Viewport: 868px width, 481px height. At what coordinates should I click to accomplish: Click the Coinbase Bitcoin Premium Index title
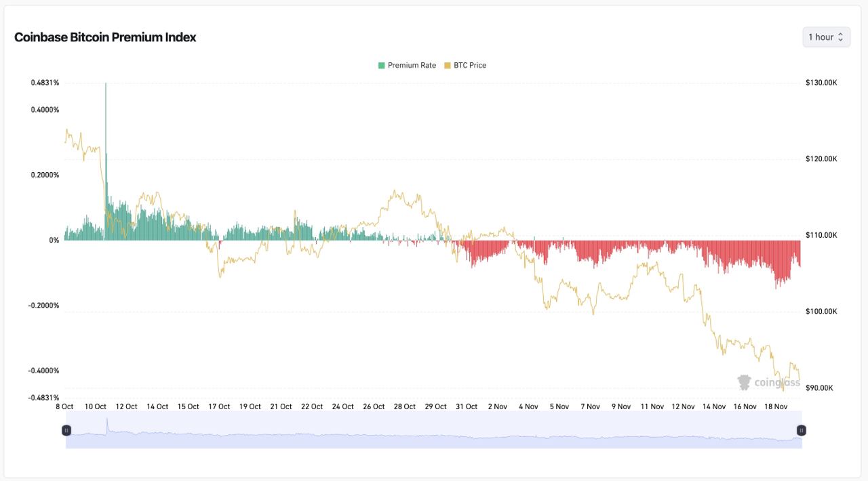point(105,37)
